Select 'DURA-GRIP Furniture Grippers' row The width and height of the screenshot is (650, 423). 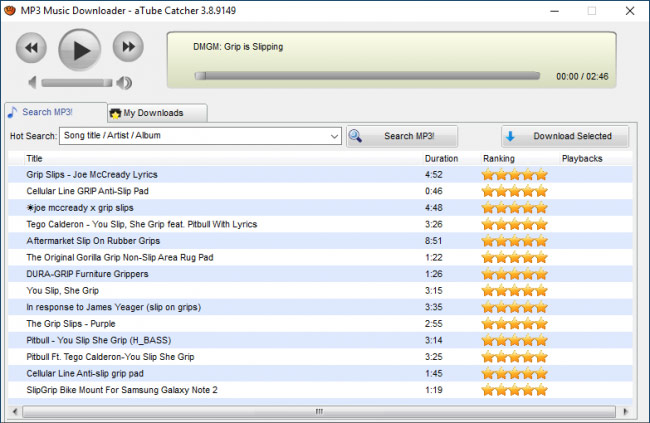320,274
